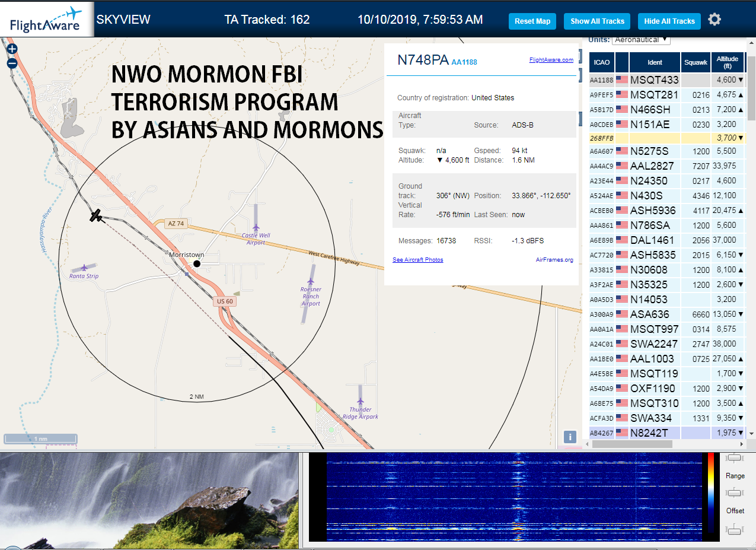Click the table's horizontal scrollbar right arrow
The image size is (756, 550).
pyautogui.click(x=741, y=444)
